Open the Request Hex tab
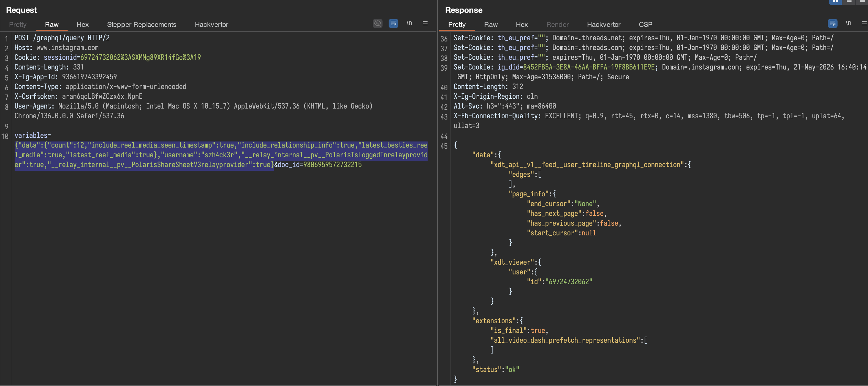Viewport: 868px width, 386px height. 83,24
